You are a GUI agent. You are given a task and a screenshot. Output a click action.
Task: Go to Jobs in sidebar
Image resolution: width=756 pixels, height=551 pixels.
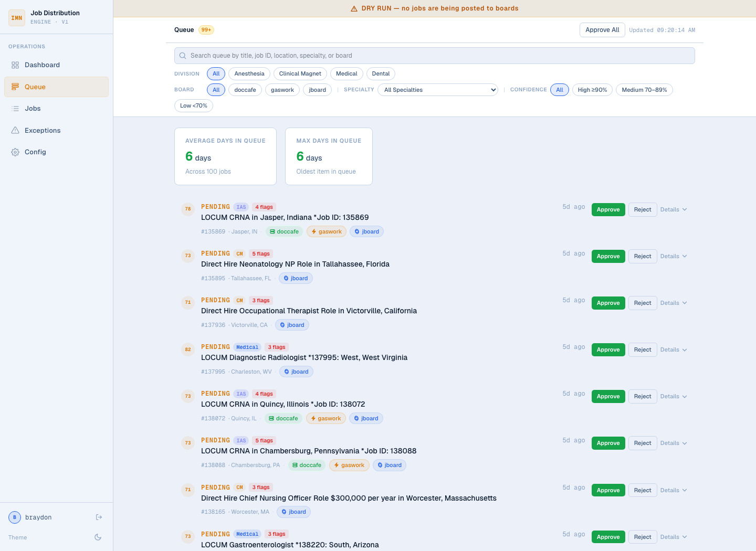coord(57,109)
